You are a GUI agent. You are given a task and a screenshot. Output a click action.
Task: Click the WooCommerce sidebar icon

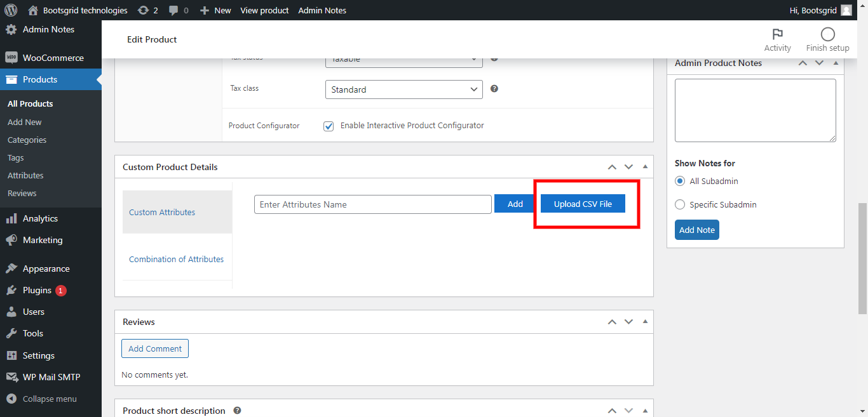click(11, 57)
